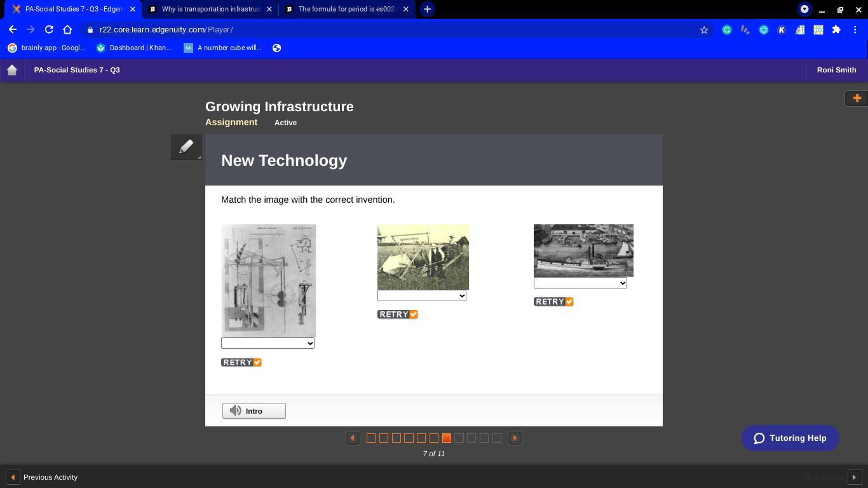Screen dimensions: 868x488
Task: Open the Extensions puzzle menu
Action: (x=836, y=30)
